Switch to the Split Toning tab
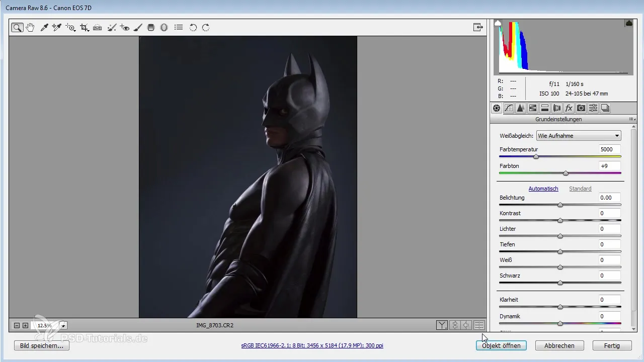This screenshot has height=362, width=644. tap(545, 108)
